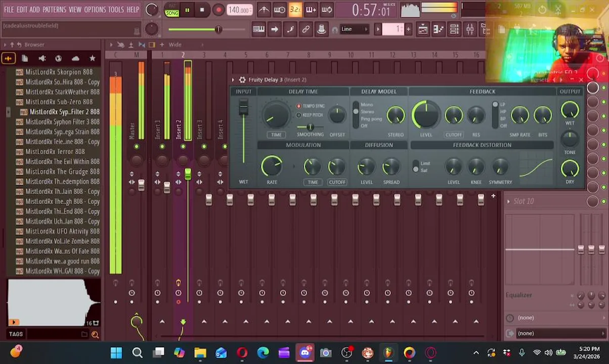Viewport: 609px width, 364px height.
Task: Click the Delay Model Mono/Stereo switch
Action: click(x=356, y=115)
